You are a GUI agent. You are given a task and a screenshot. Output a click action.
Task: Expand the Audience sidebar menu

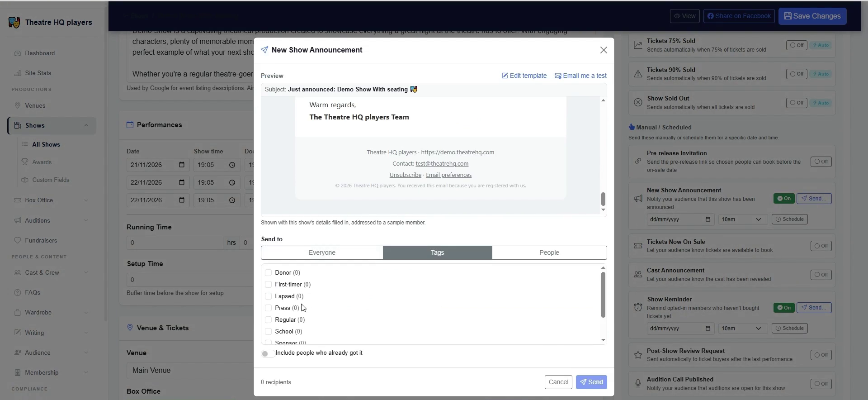[86, 352]
